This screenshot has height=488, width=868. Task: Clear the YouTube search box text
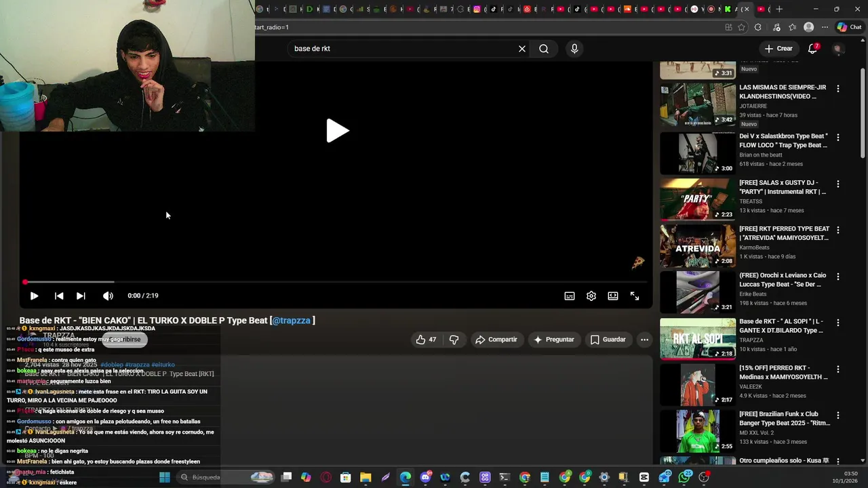click(522, 49)
